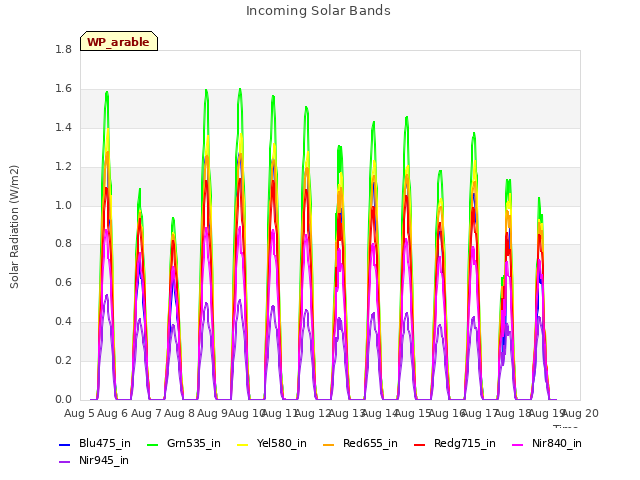Select the Blu475_in legend label

105,443
